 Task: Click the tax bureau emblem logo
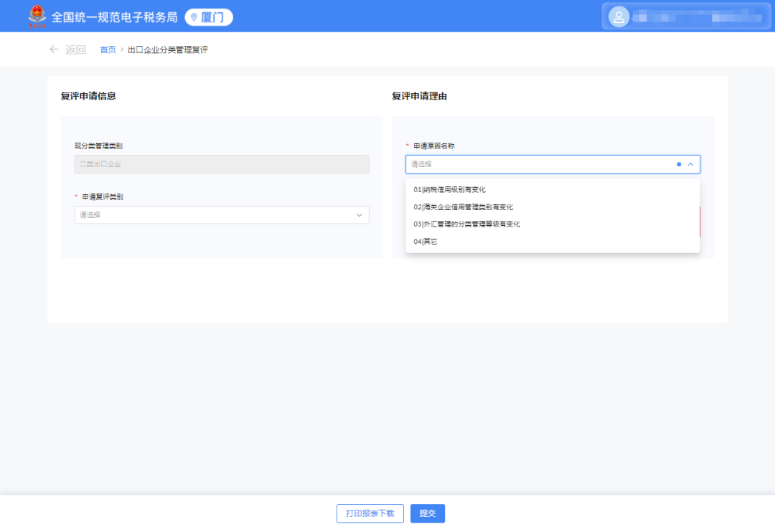pos(37,16)
